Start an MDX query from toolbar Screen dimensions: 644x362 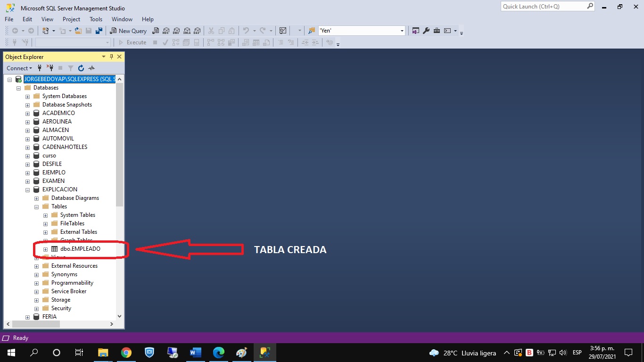tap(166, 31)
